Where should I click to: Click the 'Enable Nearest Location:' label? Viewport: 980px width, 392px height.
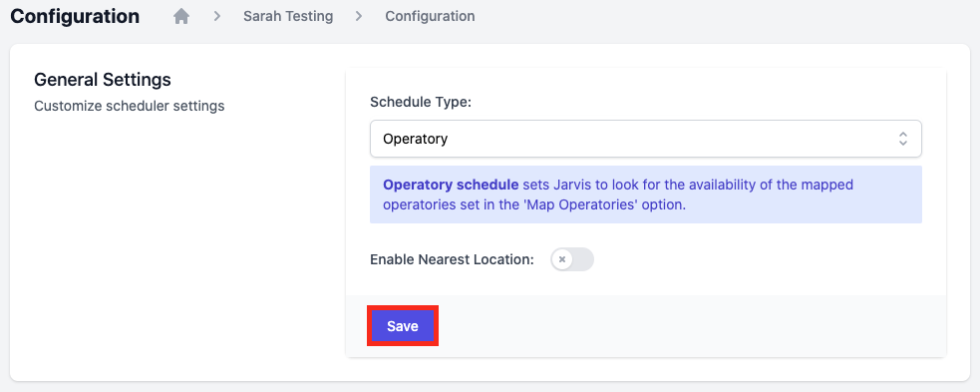click(x=452, y=259)
